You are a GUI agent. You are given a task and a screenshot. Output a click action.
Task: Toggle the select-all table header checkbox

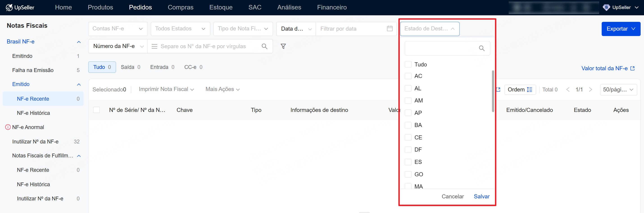click(x=97, y=110)
